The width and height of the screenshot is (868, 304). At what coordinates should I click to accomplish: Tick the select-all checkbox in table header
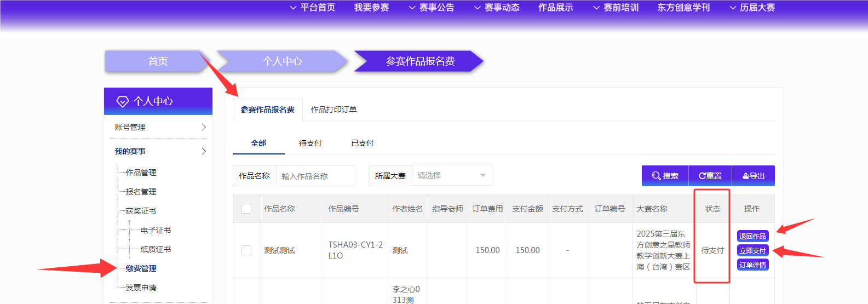pos(246,209)
